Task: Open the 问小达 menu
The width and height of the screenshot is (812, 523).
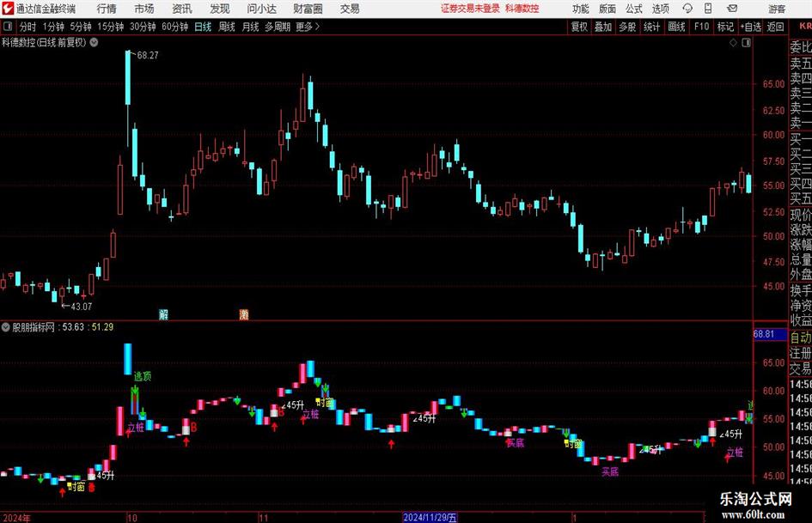Action: pos(261,9)
